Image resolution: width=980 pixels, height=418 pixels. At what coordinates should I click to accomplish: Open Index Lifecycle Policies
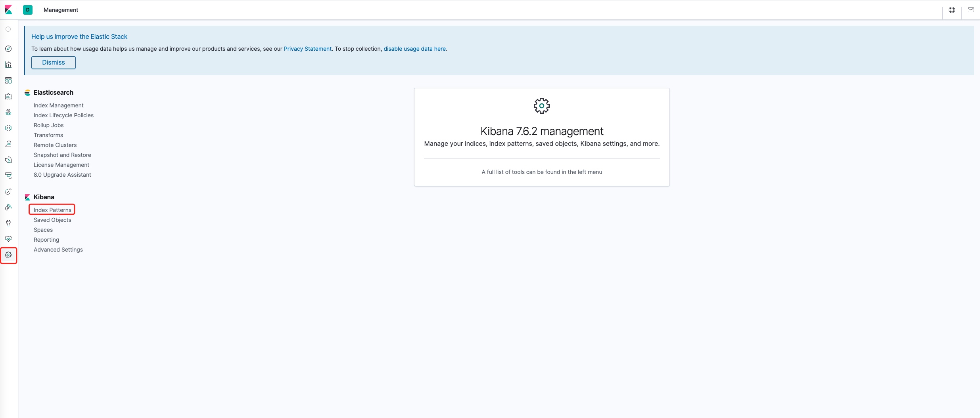63,115
